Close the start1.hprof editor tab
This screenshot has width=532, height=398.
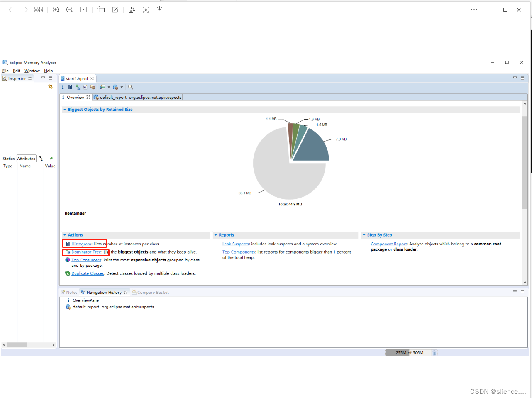(93, 78)
